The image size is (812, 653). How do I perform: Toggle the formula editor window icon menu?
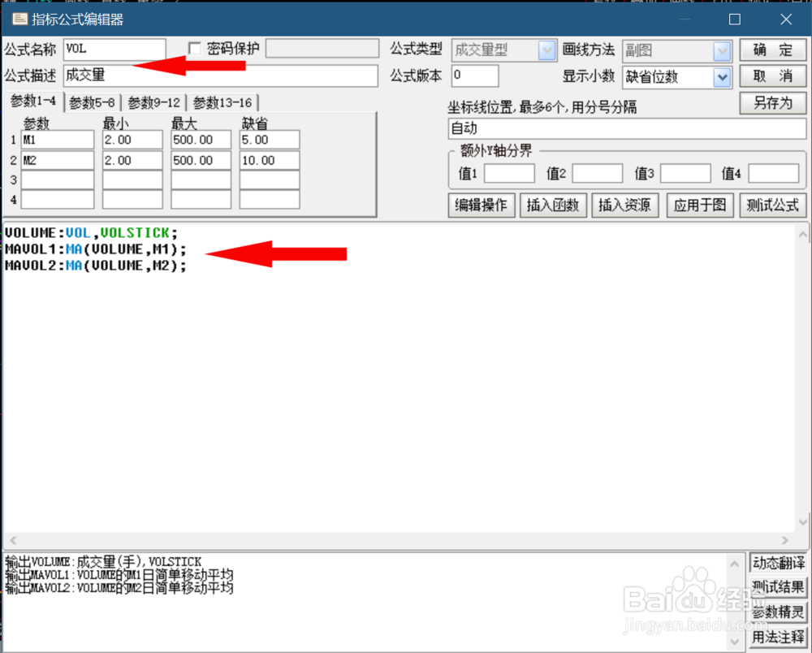[19, 19]
